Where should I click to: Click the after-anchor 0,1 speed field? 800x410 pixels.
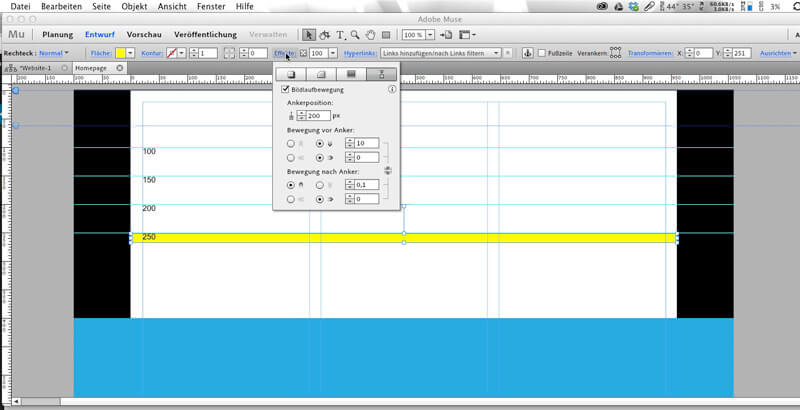tap(366, 185)
